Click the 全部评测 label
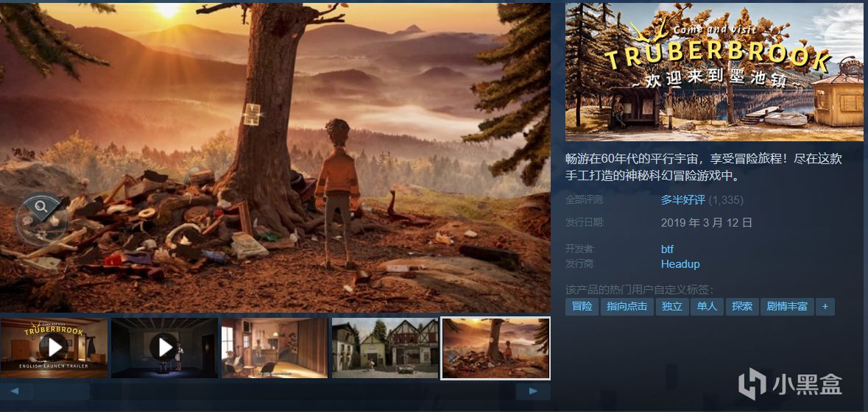The height and width of the screenshot is (412, 868). pyautogui.click(x=585, y=199)
